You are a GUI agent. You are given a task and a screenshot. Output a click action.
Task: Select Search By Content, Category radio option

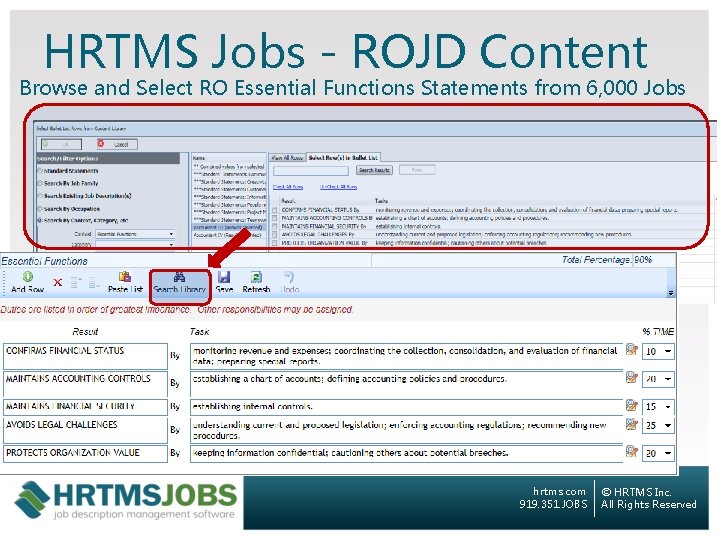40,220
